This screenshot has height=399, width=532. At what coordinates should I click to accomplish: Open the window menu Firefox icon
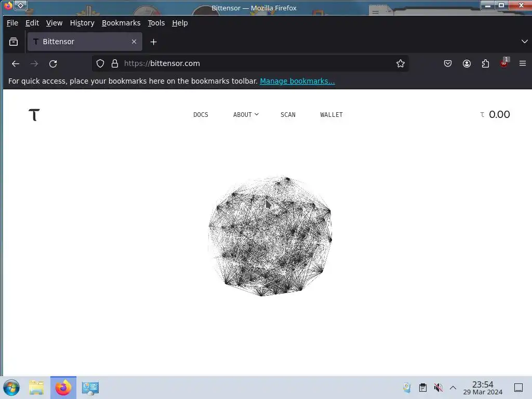(8, 5)
